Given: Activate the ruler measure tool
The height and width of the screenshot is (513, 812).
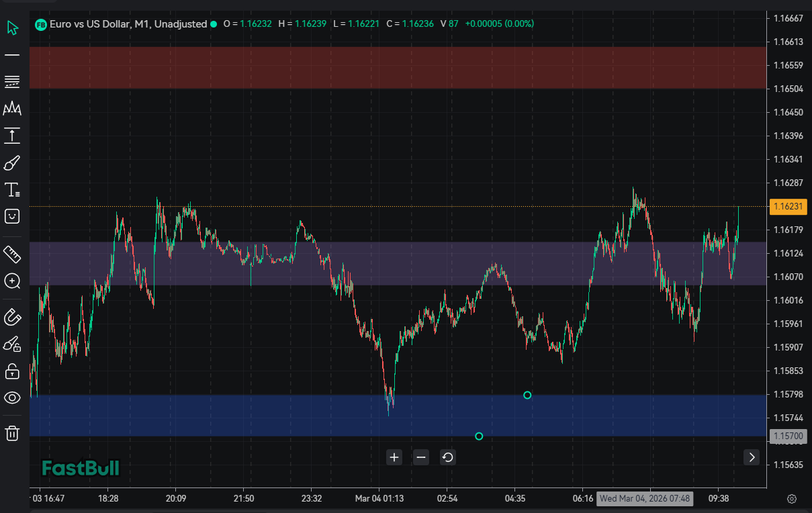Looking at the screenshot, I should click(12, 254).
